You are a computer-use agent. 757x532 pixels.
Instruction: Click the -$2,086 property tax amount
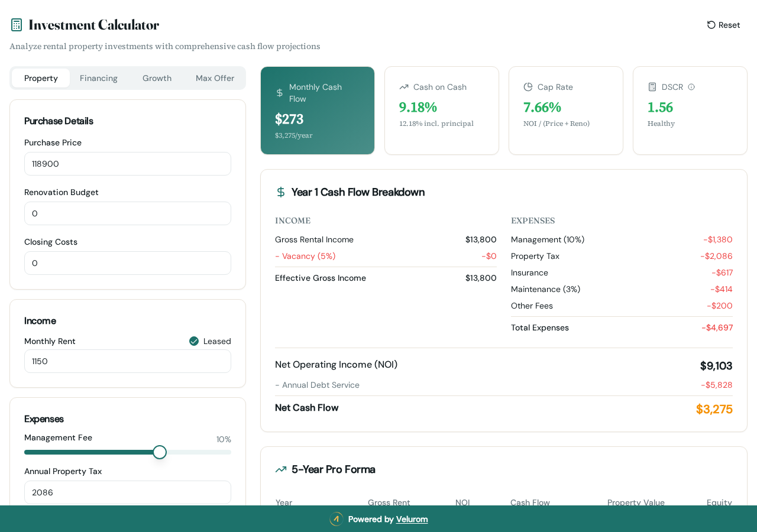716,256
